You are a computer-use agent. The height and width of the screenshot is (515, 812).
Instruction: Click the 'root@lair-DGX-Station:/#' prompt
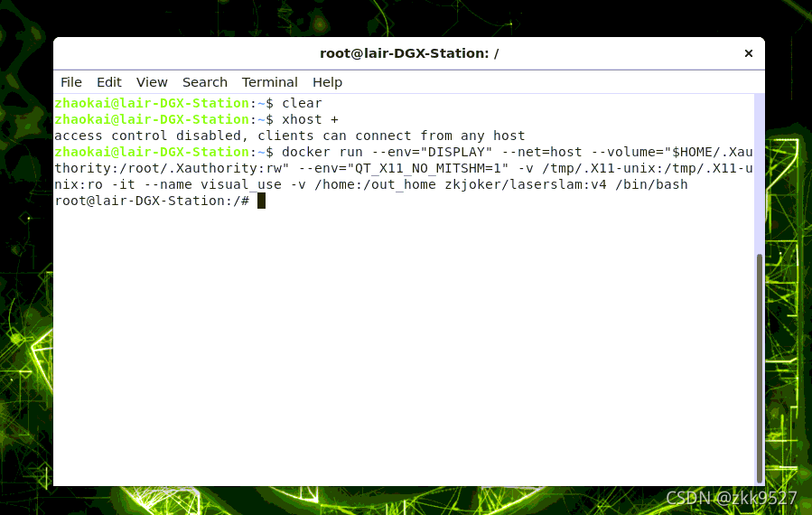(152, 201)
